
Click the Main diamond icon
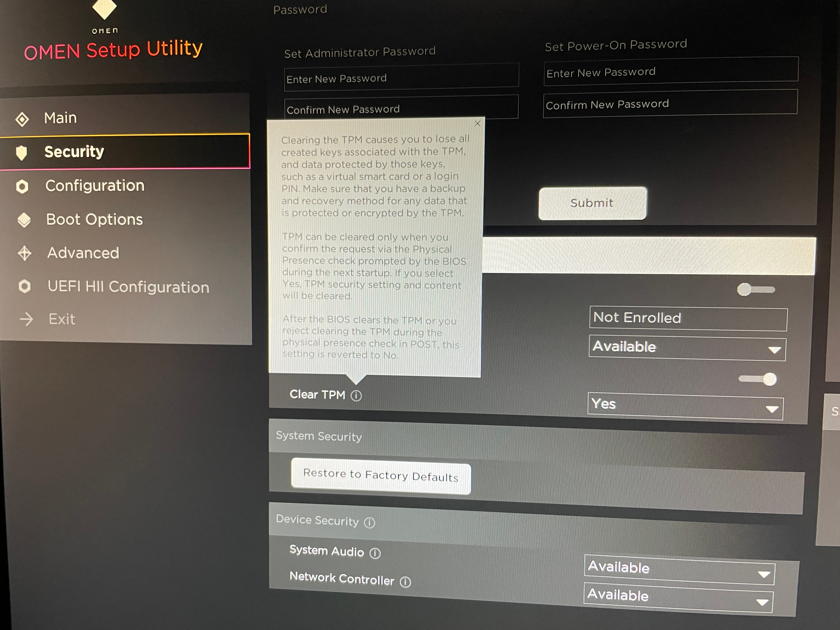[x=22, y=119]
